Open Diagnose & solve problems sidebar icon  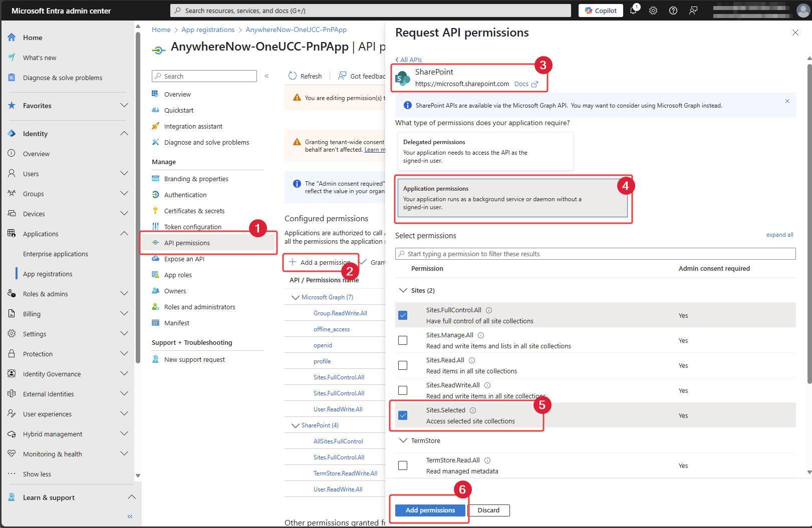(12, 78)
